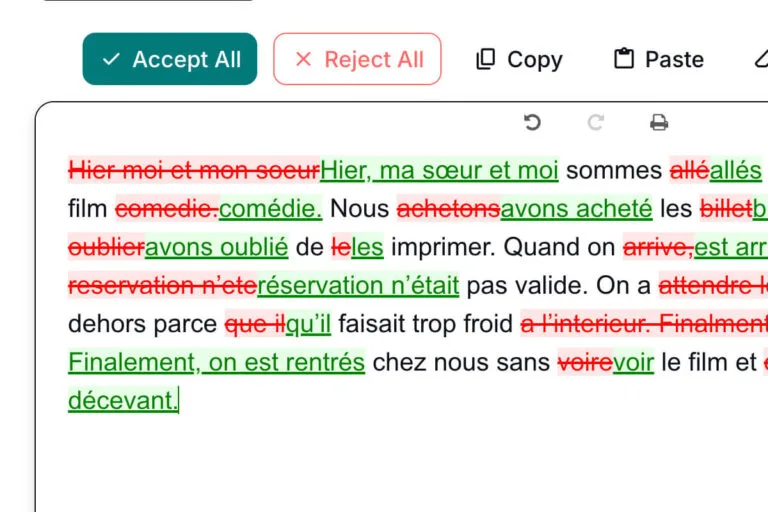
Task: Select the suggestion "avons oublié"
Action: [x=216, y=247]
